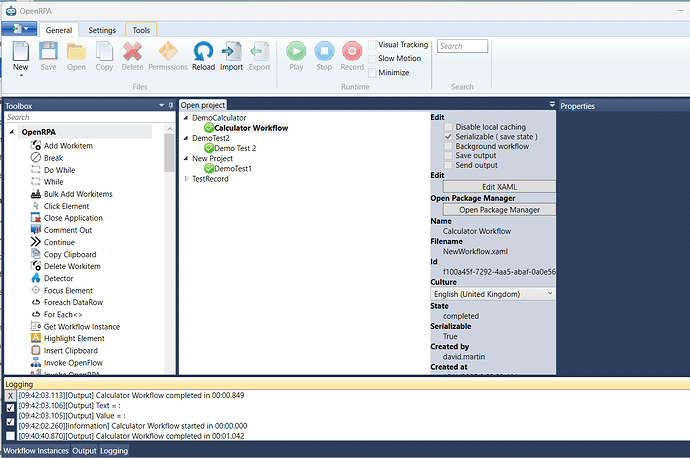Open the Culture language dropdown
Screen dimensions: 690x458
click(491, 294)
